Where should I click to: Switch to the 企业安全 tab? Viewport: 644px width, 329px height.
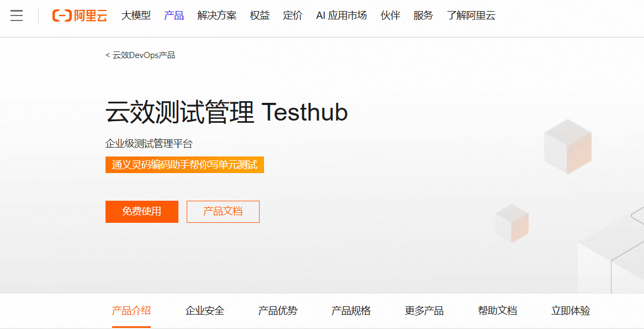click(x=204, y=311)
